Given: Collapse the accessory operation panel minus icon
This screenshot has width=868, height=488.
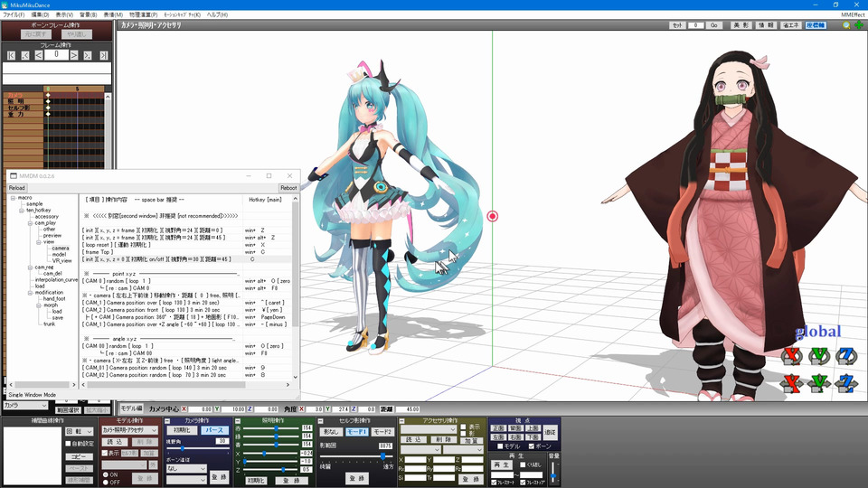Looking at the screenshot, I should click(x=401, y=421).
